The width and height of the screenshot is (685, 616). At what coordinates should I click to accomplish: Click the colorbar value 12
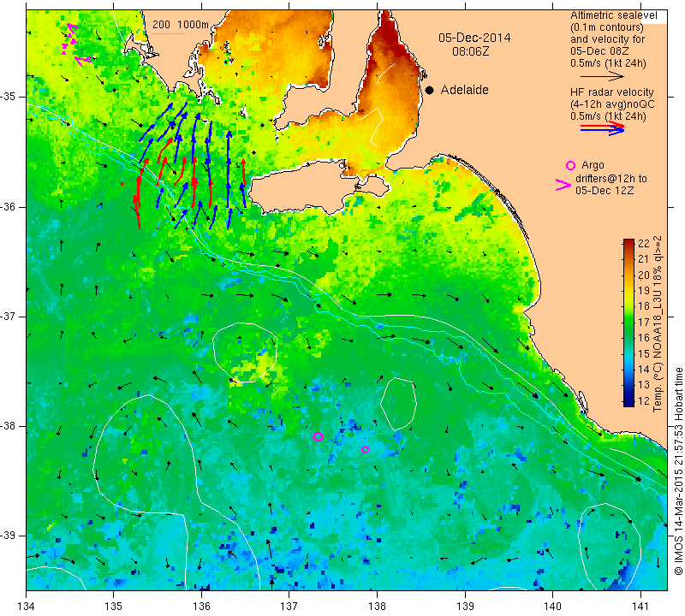pos(644,400)
